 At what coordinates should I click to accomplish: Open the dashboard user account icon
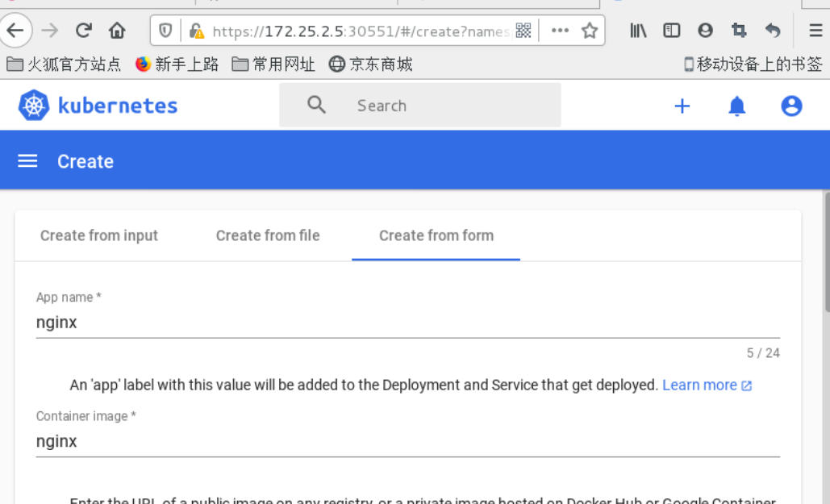791,106
